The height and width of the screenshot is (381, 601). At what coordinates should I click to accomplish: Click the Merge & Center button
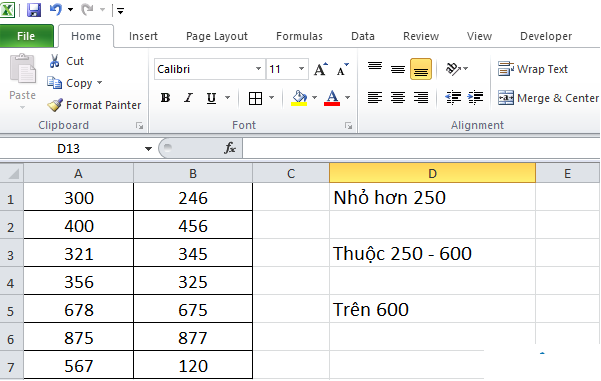point(548,98)
